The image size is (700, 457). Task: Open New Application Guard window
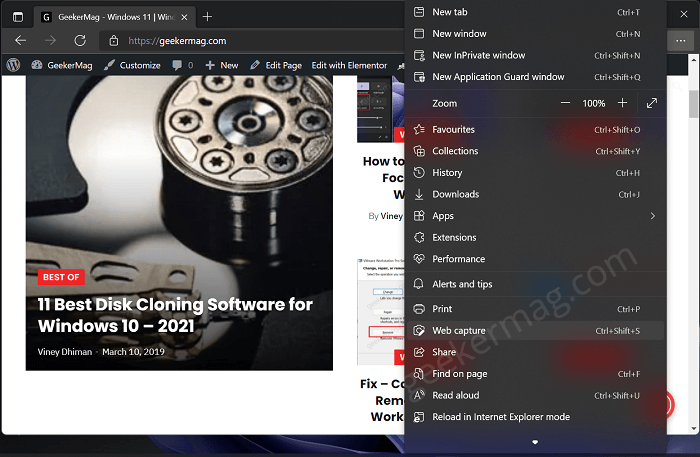coord(535,77)
